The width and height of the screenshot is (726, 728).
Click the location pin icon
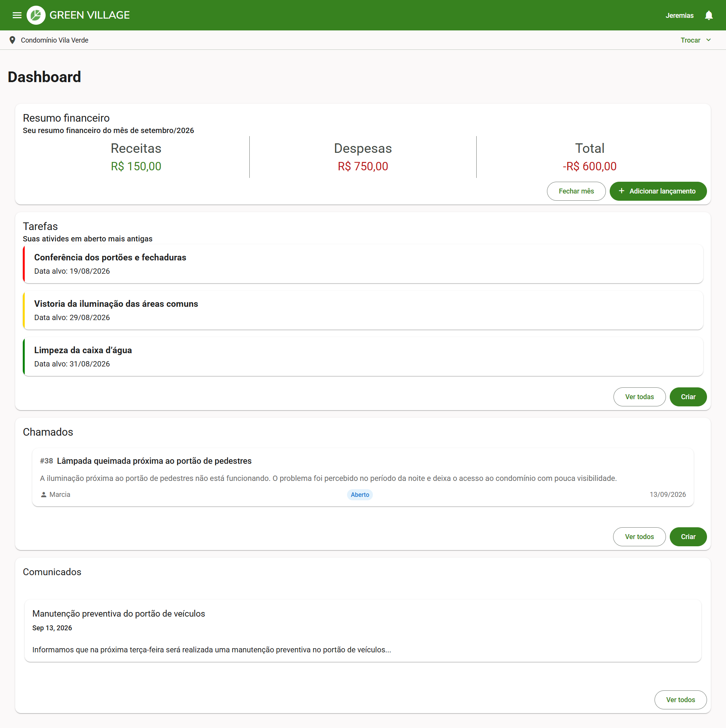pos(13,40)
